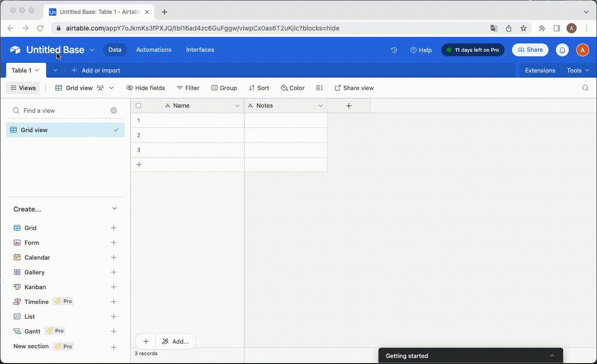Open the account avatar in Airtable header
The width and height of the screenshot is (597, 364).
[583, 50]
